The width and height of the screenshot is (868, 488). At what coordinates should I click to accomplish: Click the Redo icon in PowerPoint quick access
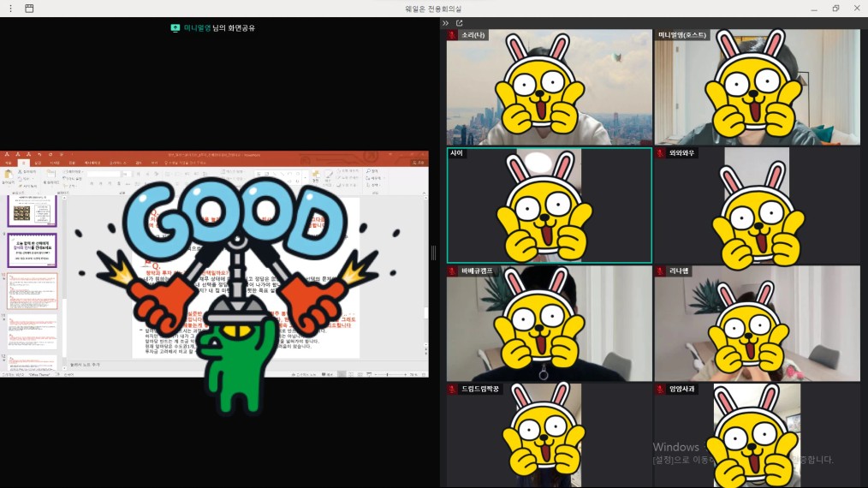pyautogui.click(x=50, y=155)
